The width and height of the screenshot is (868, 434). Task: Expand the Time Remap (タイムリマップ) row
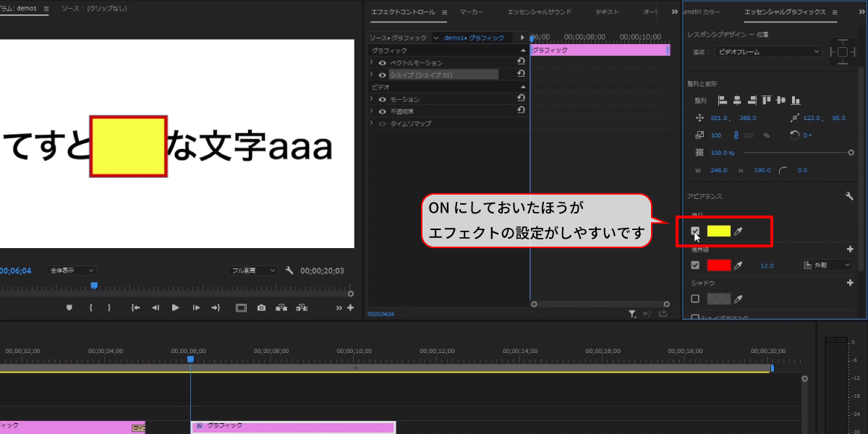point(373,123)
